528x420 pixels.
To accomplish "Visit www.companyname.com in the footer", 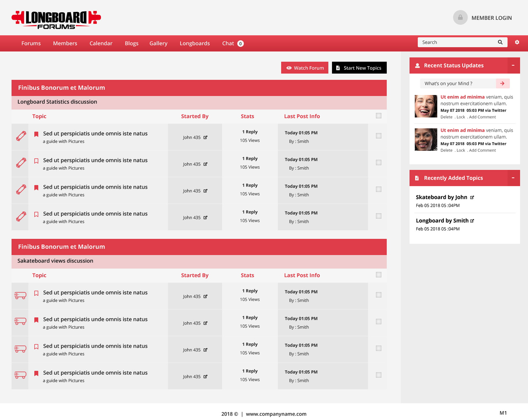I will pyautogui.click(x=276, y=414).
